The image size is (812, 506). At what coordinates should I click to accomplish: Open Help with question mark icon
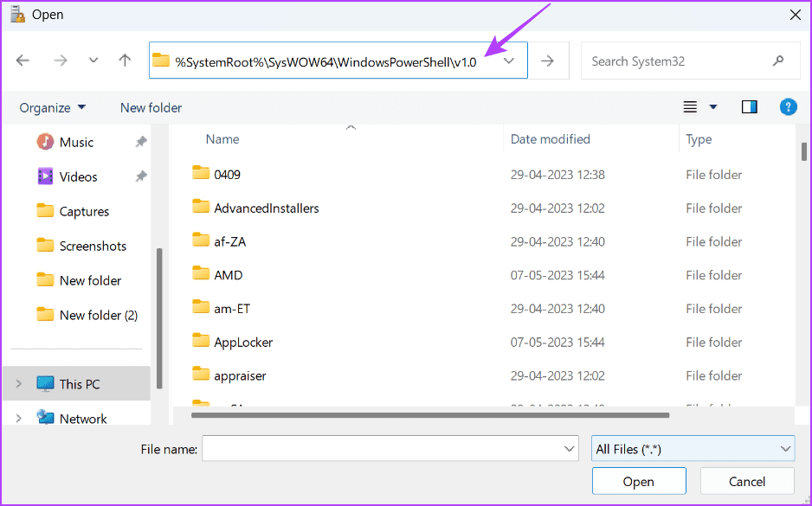pos(788,107)
